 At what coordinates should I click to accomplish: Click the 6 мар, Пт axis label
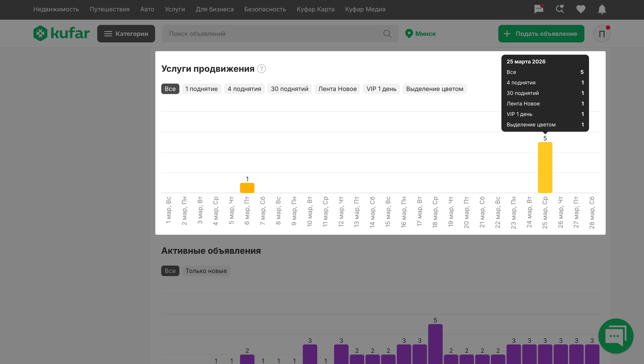(247, 211)
